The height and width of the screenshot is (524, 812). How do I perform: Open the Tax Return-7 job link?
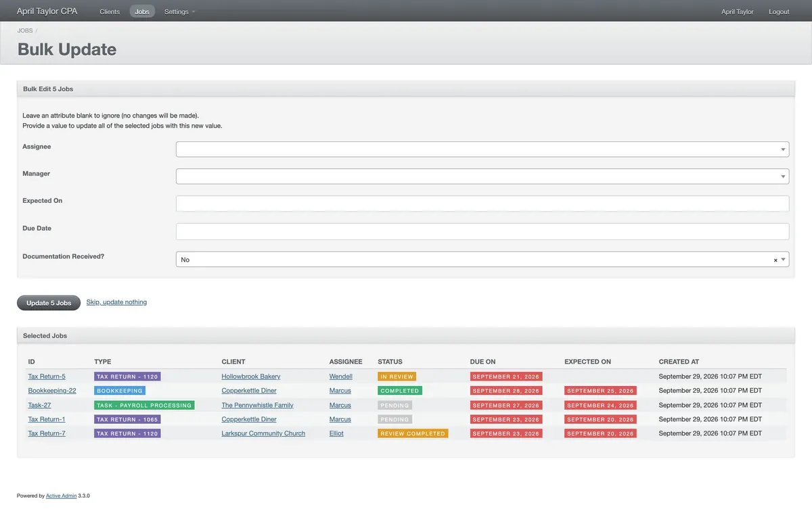coord(47,433)
